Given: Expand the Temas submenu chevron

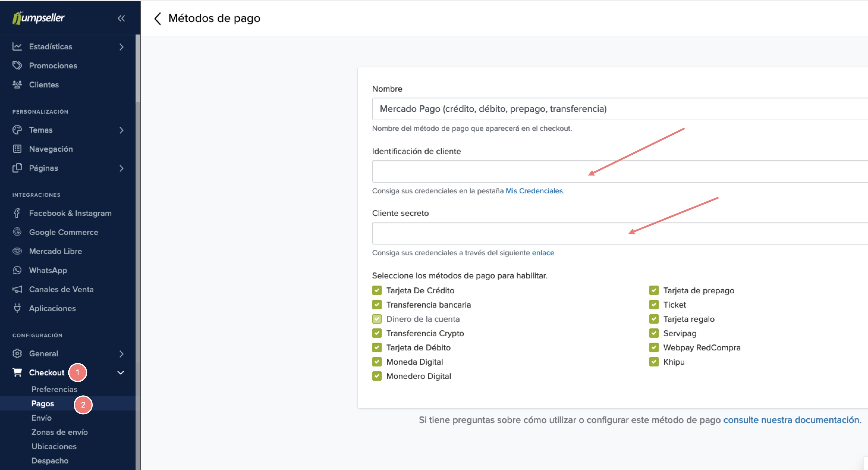Looking at the screenshot, I should (x=121, y=130).
